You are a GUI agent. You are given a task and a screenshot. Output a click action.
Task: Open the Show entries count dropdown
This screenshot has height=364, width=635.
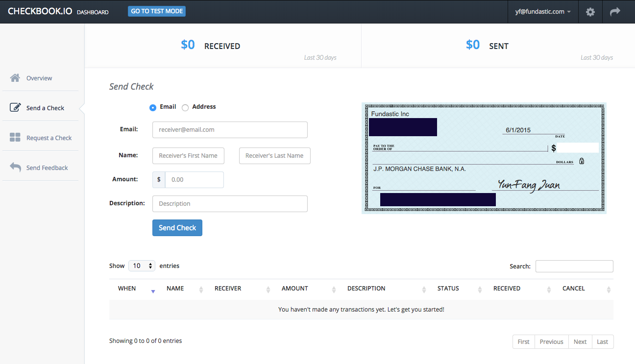click(x=142, y=266)
